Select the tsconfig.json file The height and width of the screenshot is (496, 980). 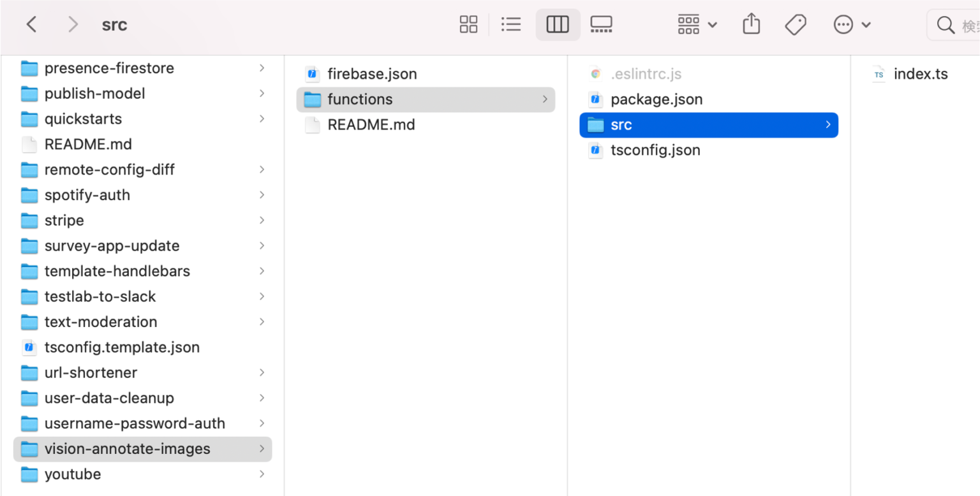(x=655, y=150)
